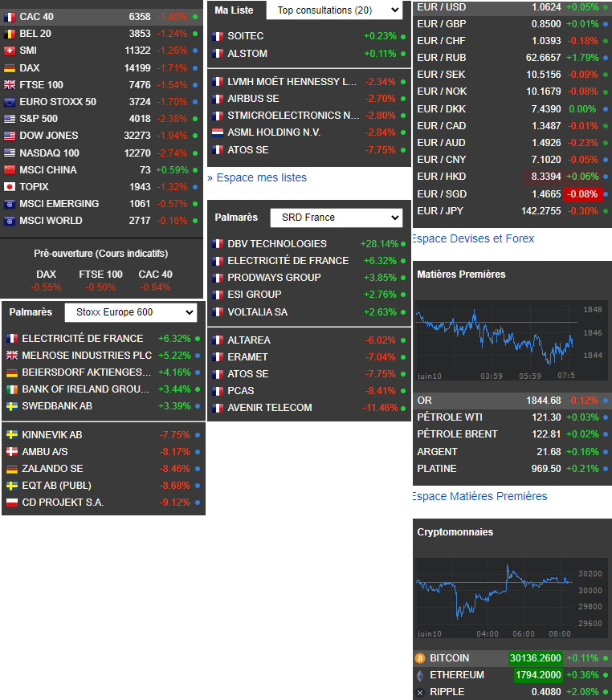Viewport: 612px width, 700px height.
Task: Click the ARGENT commodity row
Action: click(512, 452)
